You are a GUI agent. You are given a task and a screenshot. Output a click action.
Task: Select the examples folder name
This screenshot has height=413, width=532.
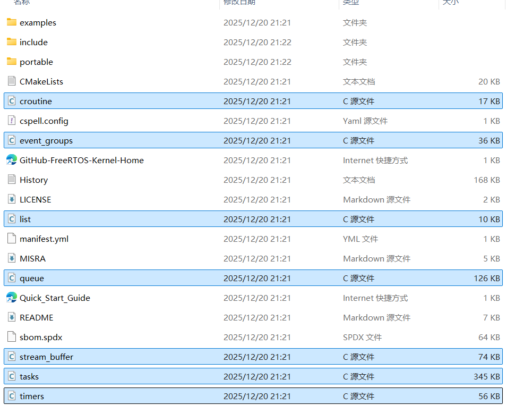38,23
